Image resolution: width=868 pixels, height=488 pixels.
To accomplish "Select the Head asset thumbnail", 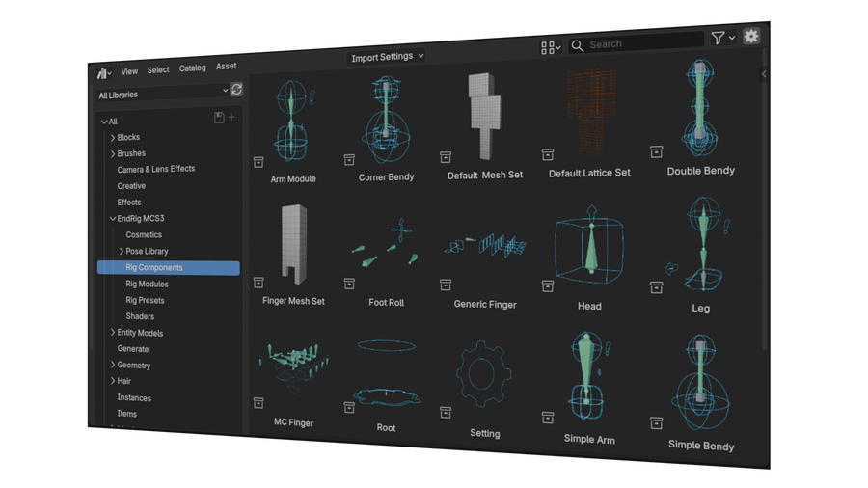I will [x=588, y=254].
